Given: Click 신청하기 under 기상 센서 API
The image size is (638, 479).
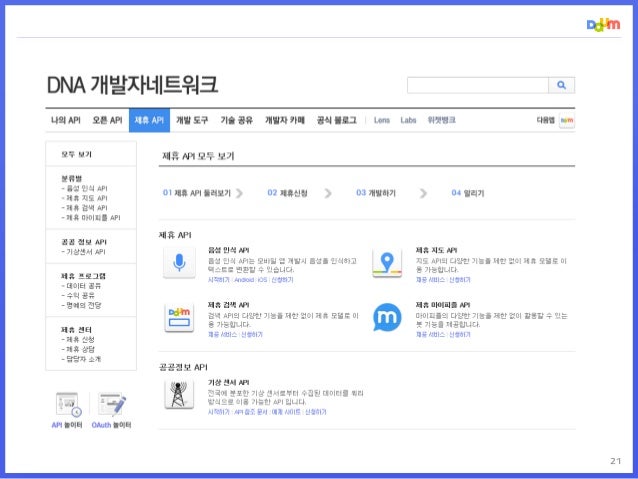Looking at the screenshot, I should [x=316, y=412].
